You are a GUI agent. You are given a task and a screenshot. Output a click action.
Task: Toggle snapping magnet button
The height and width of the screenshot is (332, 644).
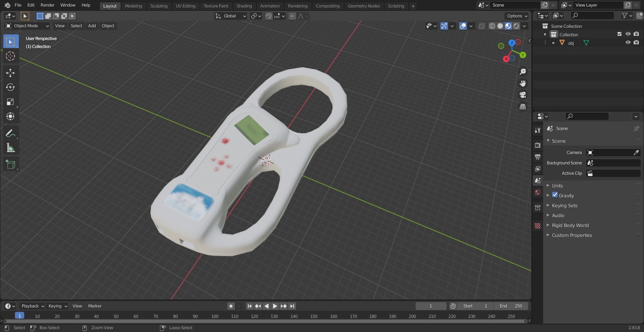pyautogui.click(x=269, y=16)
